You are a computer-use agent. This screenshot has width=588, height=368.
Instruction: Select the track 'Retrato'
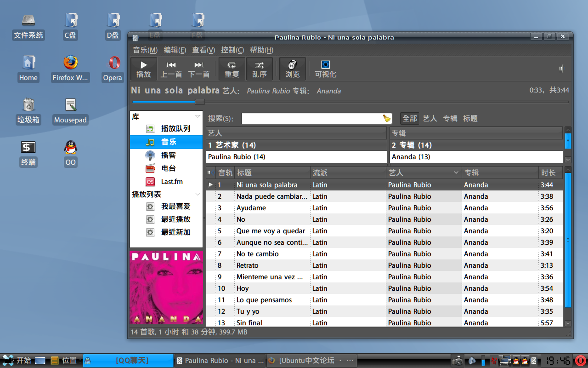pyautogui.click(x=384, y=265)
